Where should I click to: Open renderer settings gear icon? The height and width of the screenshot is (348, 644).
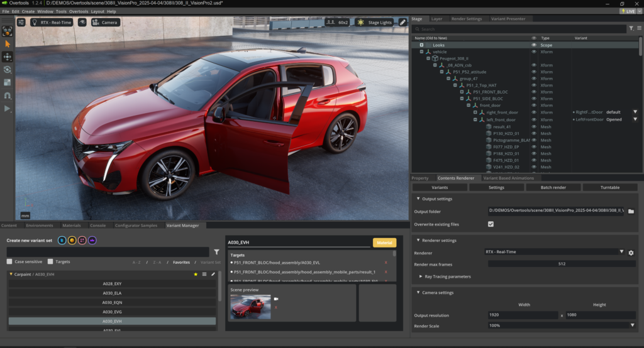coord(631,253)
